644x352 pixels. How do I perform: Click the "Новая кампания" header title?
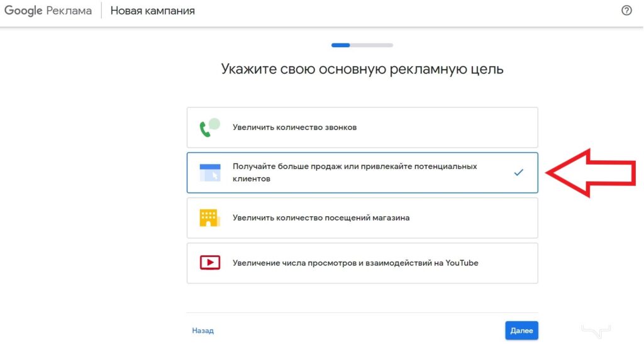pos(152,11)
